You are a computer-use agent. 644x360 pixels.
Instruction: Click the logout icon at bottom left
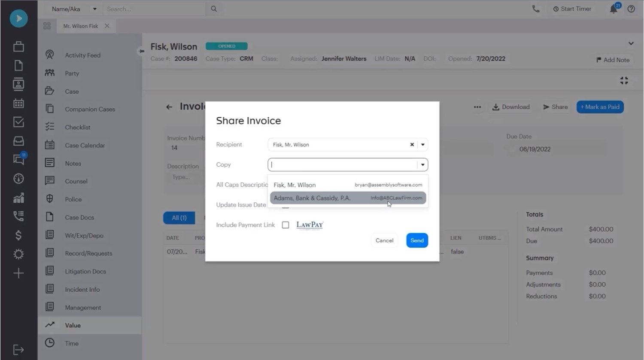[18, 350]
